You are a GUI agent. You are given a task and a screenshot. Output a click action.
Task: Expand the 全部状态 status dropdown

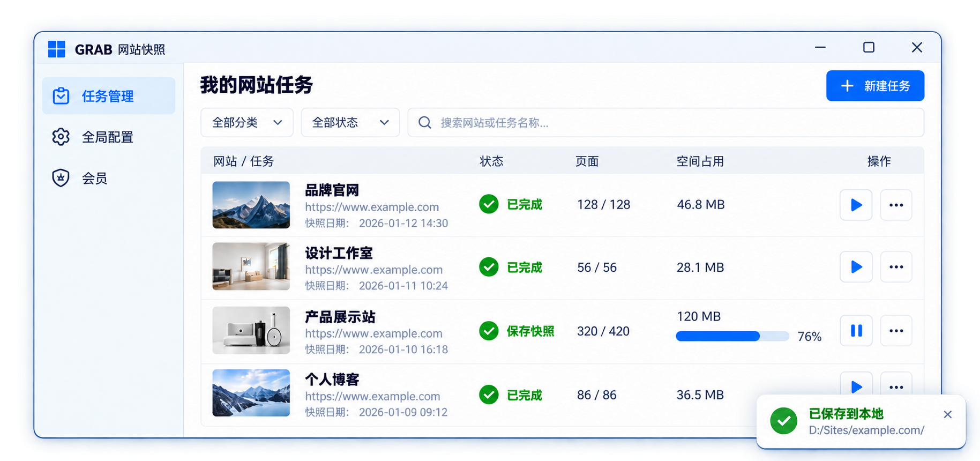coord(350,123)
